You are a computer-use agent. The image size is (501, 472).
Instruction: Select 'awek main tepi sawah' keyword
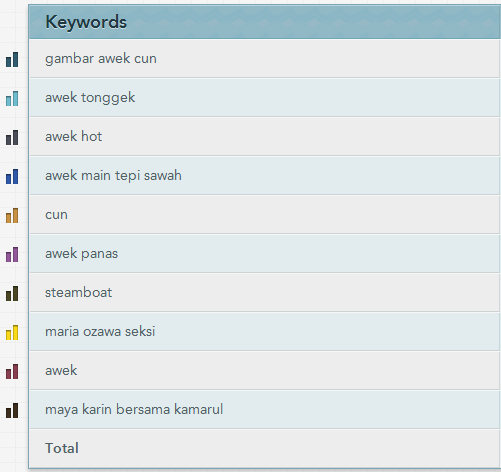pos(113,176)
